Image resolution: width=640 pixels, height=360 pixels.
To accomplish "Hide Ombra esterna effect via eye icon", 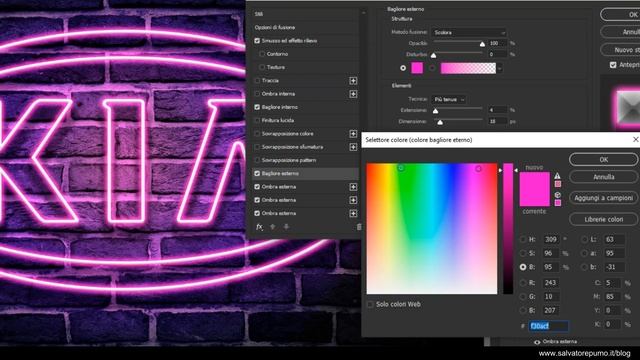I will click(537, 342).
